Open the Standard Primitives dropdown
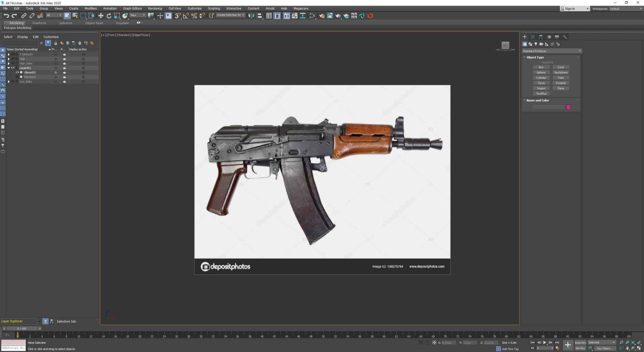644x352 pixels. tap(551, 51)
